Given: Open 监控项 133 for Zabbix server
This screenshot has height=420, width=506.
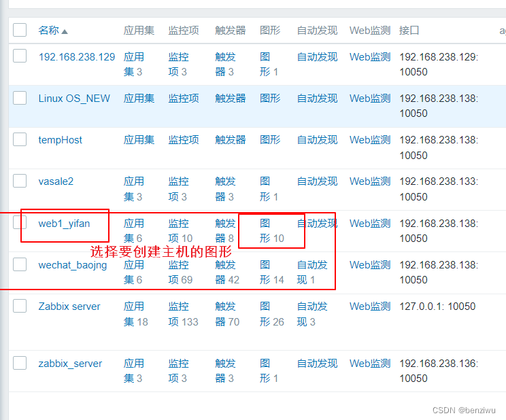Looking at the screenshot, I should point(184,314).
